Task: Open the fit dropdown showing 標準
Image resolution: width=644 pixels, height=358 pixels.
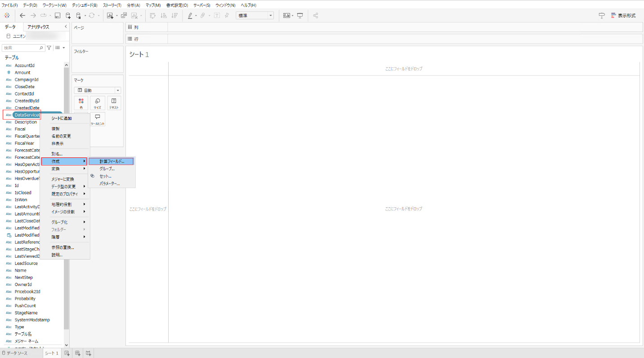Action: [255, 15]
